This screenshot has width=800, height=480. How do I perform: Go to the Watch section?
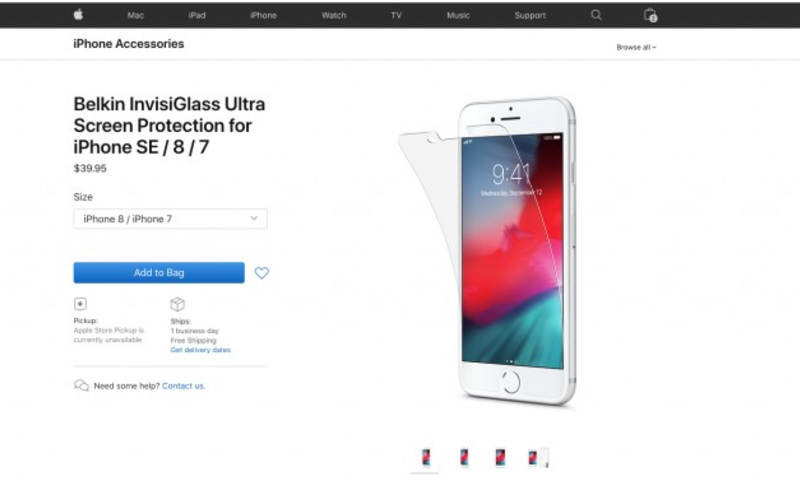[x=334, y=15]
